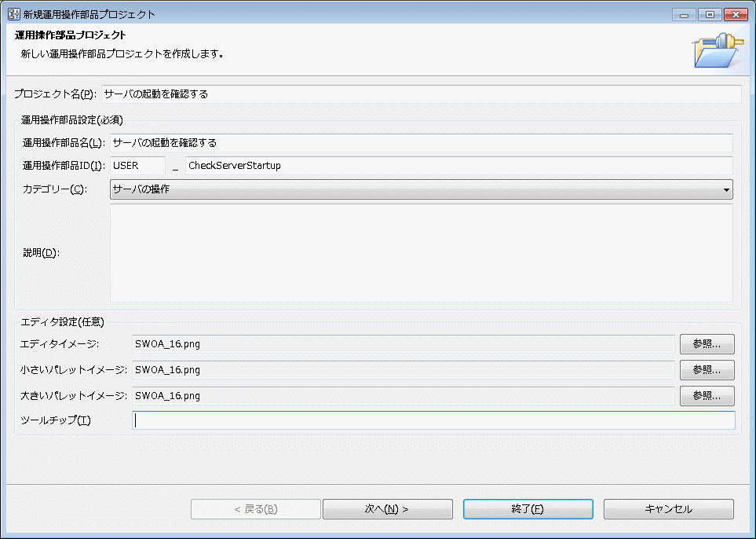Click the wizard title bar app icon
The height and width of the screenshot is (539, 756).
pos(14,14)
